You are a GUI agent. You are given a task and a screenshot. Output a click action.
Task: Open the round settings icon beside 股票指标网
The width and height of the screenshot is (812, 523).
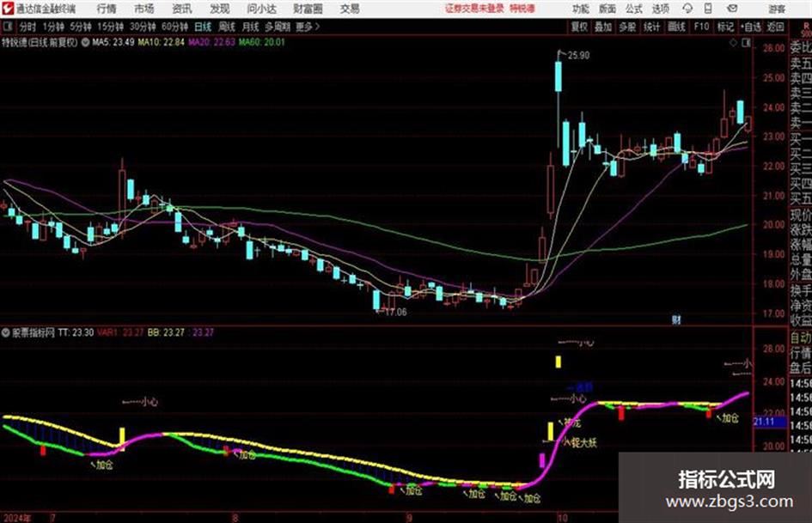coord(6,332)
